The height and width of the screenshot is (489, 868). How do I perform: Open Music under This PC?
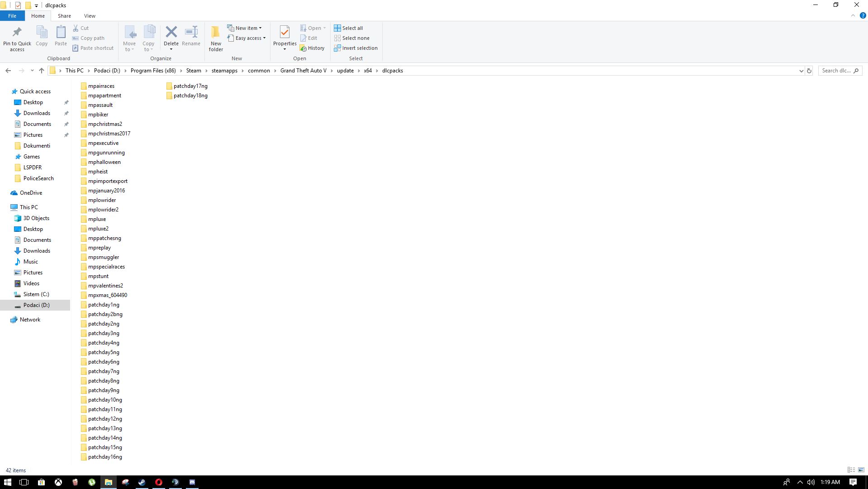coord(30,262)
